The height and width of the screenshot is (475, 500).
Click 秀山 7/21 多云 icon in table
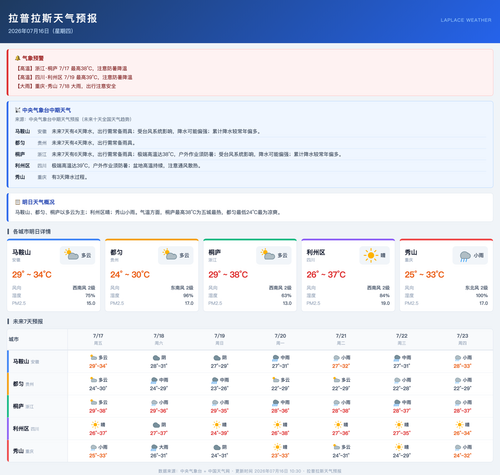point(336,447)
